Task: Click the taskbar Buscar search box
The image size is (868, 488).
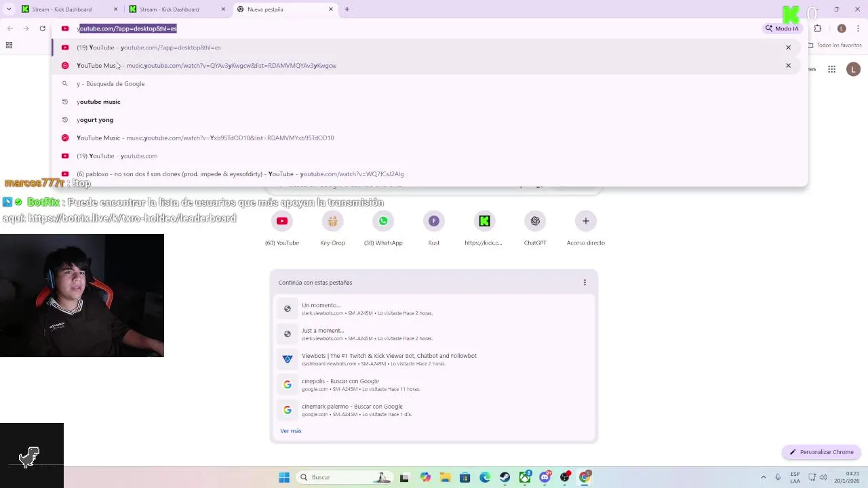Action: pos(344,477)
